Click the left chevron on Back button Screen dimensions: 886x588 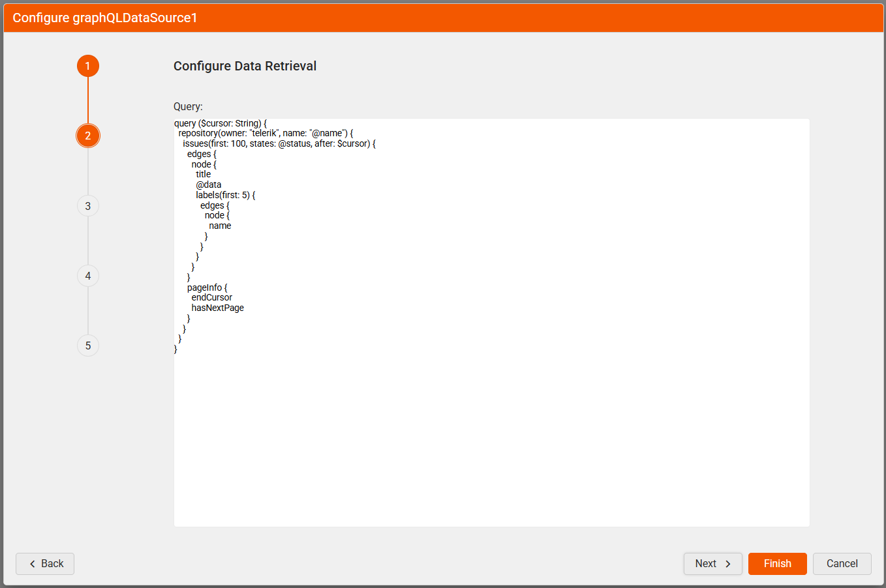[32, 564]
